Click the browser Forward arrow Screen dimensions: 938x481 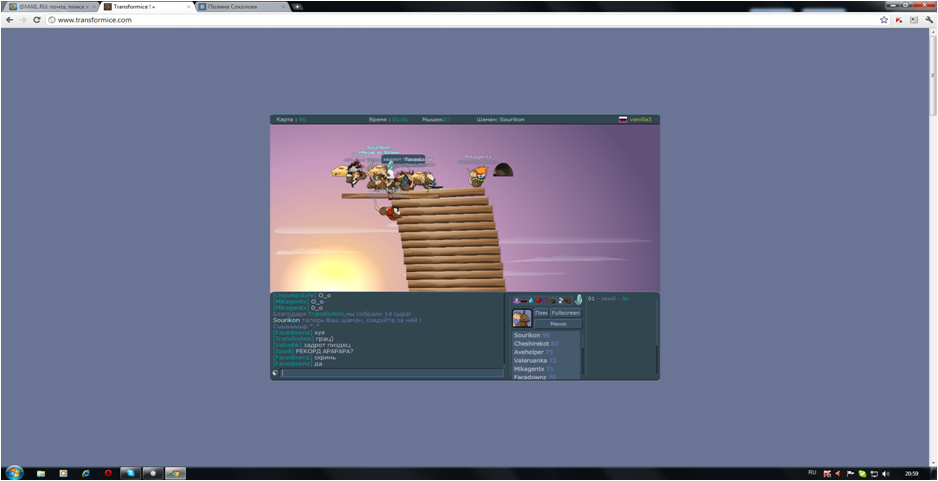23,20
